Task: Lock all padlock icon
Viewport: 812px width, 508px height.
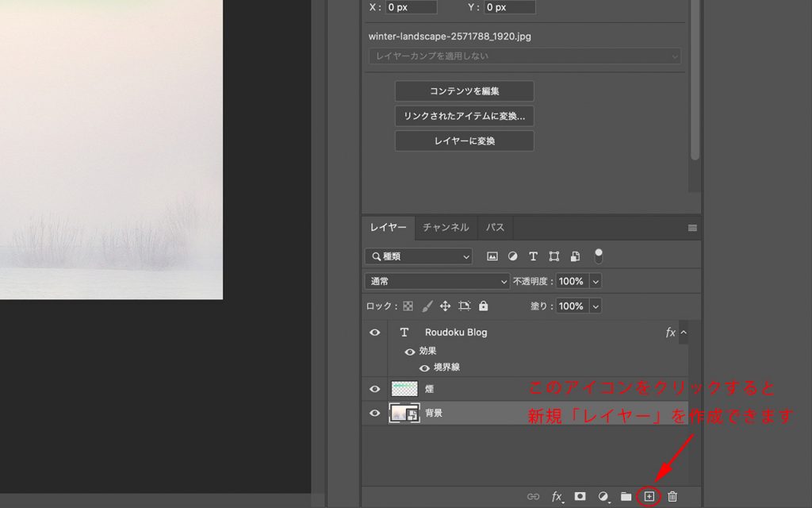Action: [x=483, y=306]
